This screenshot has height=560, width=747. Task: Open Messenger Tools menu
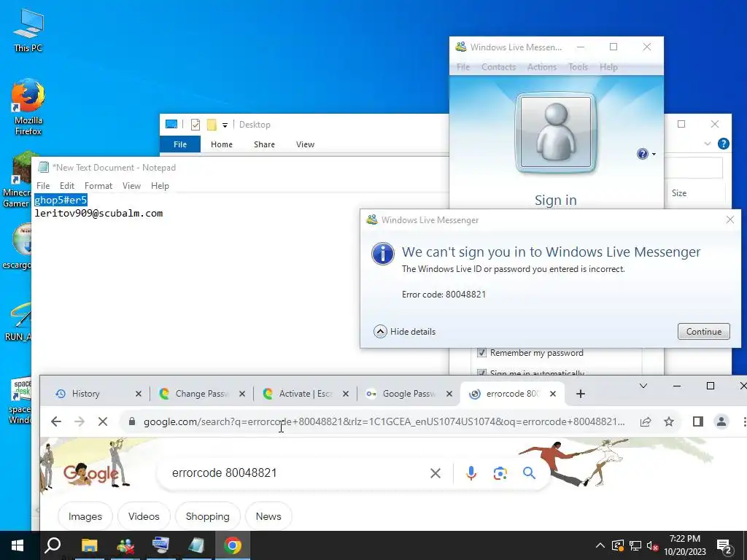pos(578,67)
